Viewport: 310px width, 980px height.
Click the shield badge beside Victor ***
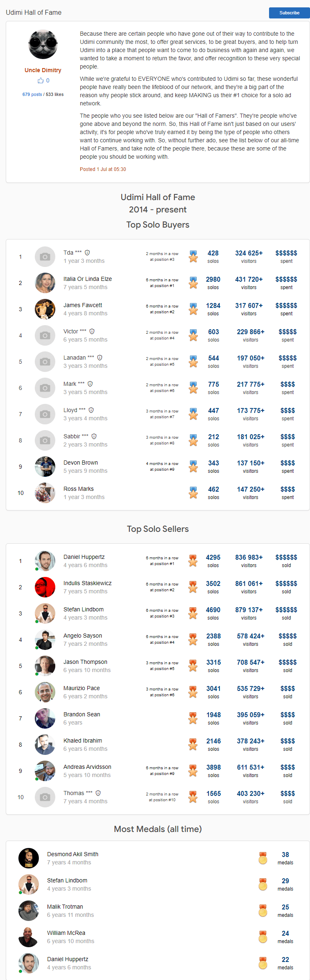click(92, 331)
